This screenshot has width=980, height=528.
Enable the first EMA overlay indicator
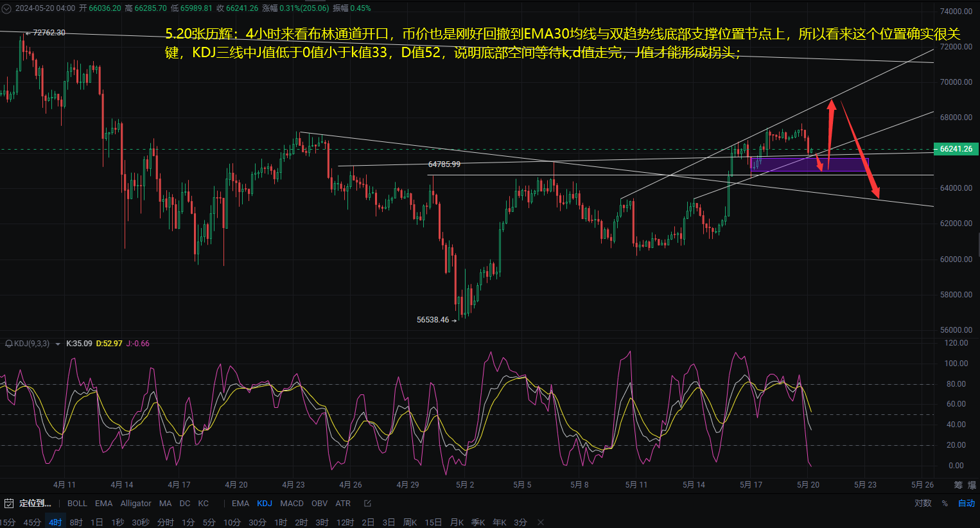[103, 504]
